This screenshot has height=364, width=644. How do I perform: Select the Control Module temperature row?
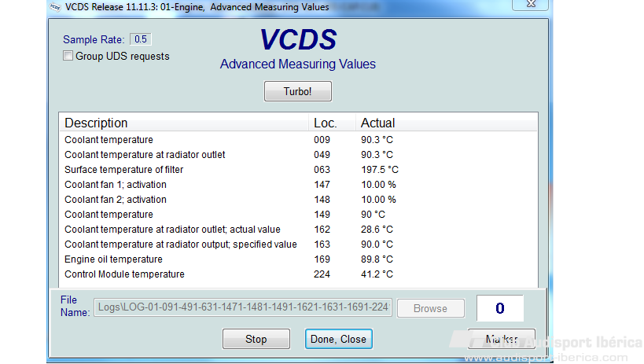coord(299,274)
